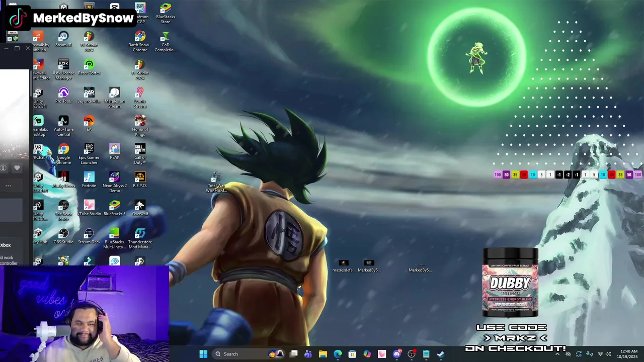Launch Epic Games Launcher

(x=89, y=154)
